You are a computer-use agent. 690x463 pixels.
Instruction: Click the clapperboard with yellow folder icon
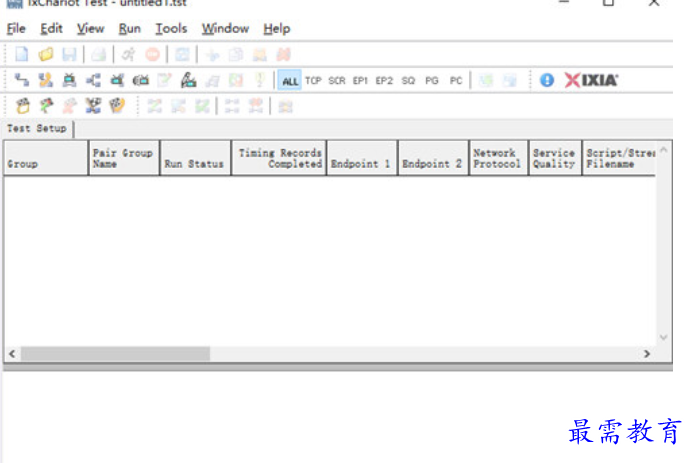(x=23, y=106)
